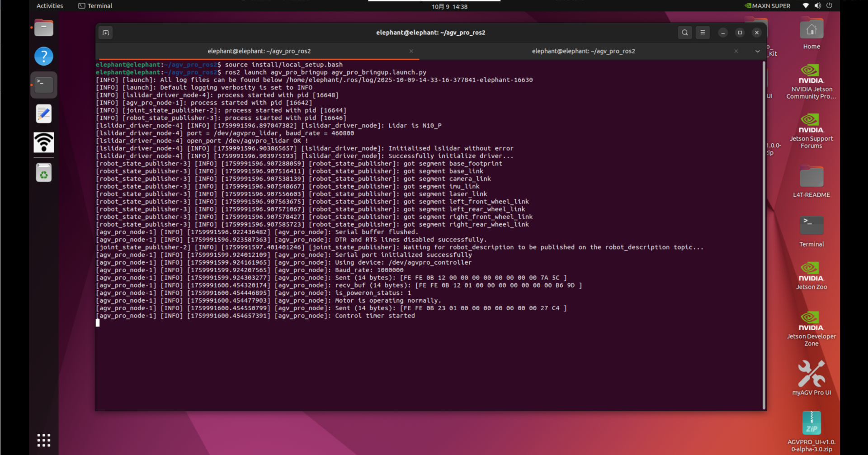Close the first terminal tab
Screen dimensions: 868x455
[411, 51]
